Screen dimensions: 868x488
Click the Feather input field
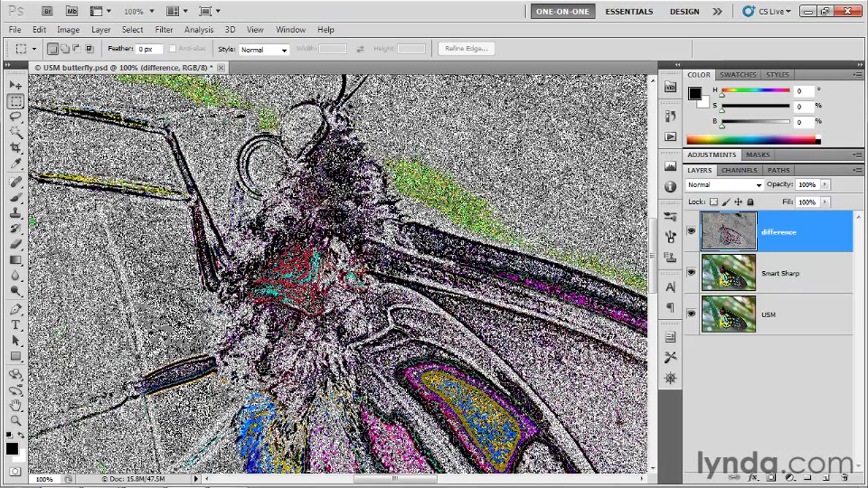click(149, 49)
